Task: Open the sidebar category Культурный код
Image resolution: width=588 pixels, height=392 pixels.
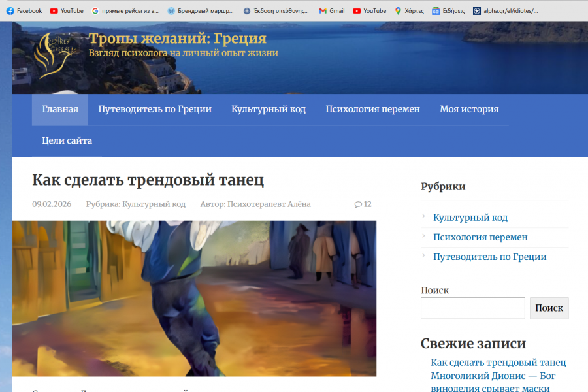Action: pos(470,218)
